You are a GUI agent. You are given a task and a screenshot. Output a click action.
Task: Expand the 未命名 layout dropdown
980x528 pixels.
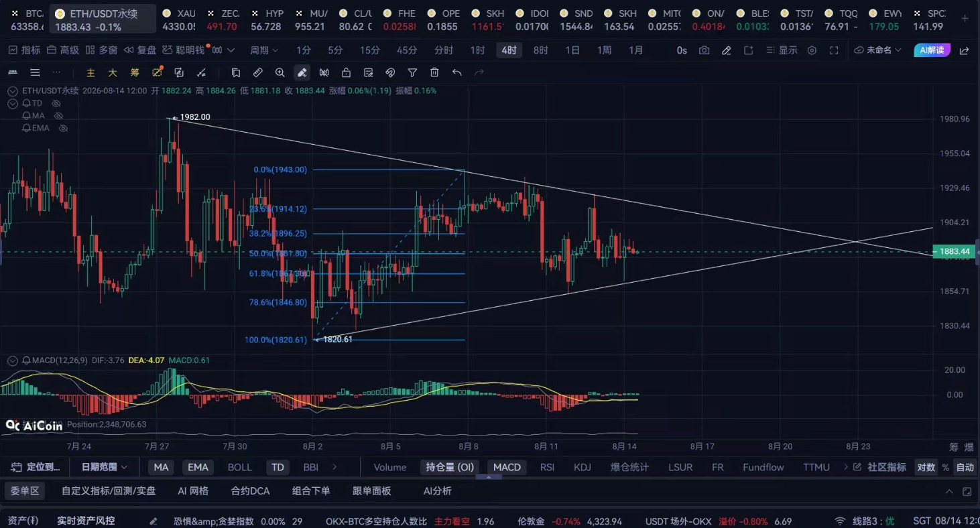pos(878,50)
